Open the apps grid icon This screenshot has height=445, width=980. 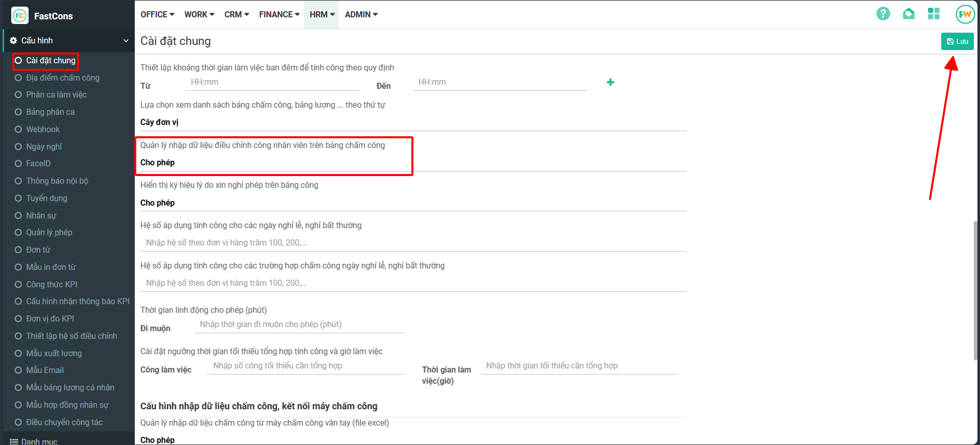pos(934,14)
